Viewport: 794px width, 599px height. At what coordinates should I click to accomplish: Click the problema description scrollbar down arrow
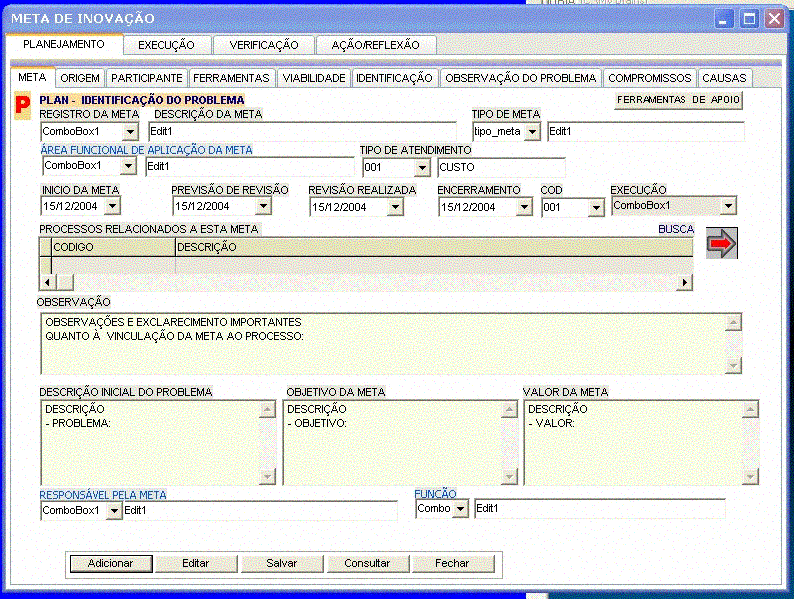coord(267,476)
